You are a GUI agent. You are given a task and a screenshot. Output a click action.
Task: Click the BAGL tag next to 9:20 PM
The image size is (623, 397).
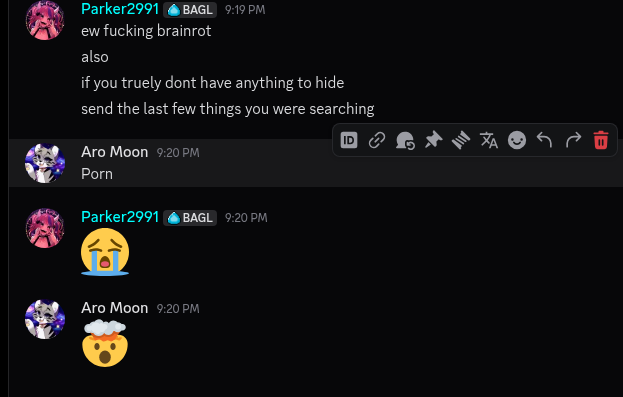click(x=190, y=218)
